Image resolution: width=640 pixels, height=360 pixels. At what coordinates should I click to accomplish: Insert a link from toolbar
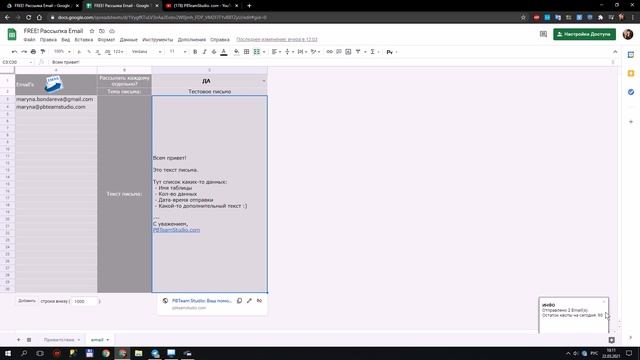pyautogui.click(x=329, y=52)
